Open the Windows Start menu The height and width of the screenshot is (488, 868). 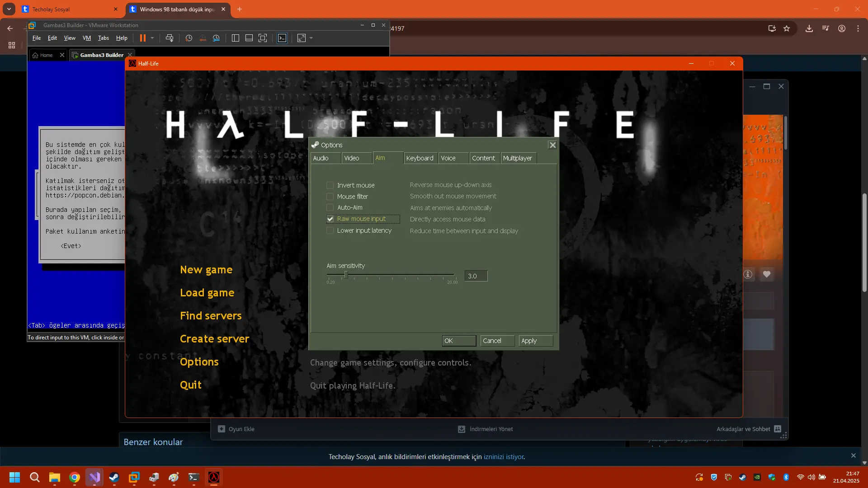14,477
